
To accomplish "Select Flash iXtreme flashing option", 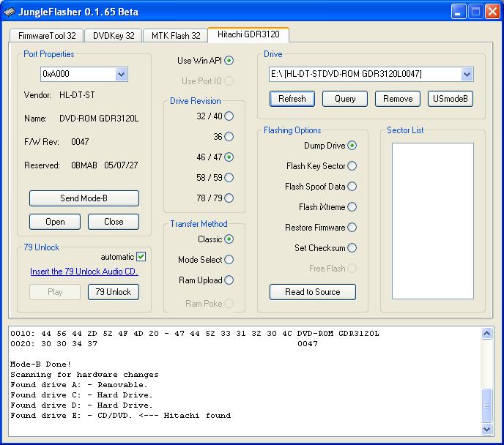I will pyautogui.click(x=352, y=207).
